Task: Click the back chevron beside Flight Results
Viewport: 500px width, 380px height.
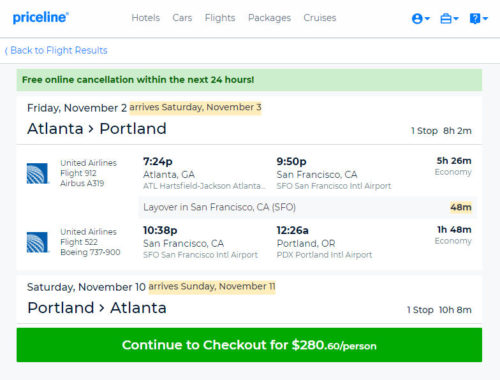Action: [x=6, y=51]
